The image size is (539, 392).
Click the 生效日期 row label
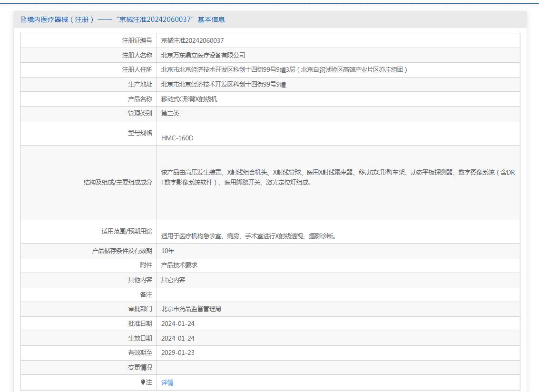[x=140, y=338]
